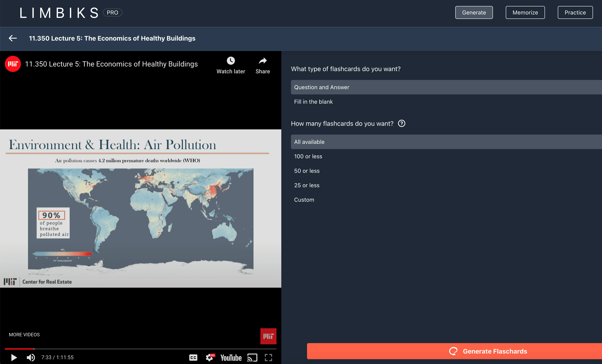
Task: Select Fill in the blank flashcard type
Action: 313,102
